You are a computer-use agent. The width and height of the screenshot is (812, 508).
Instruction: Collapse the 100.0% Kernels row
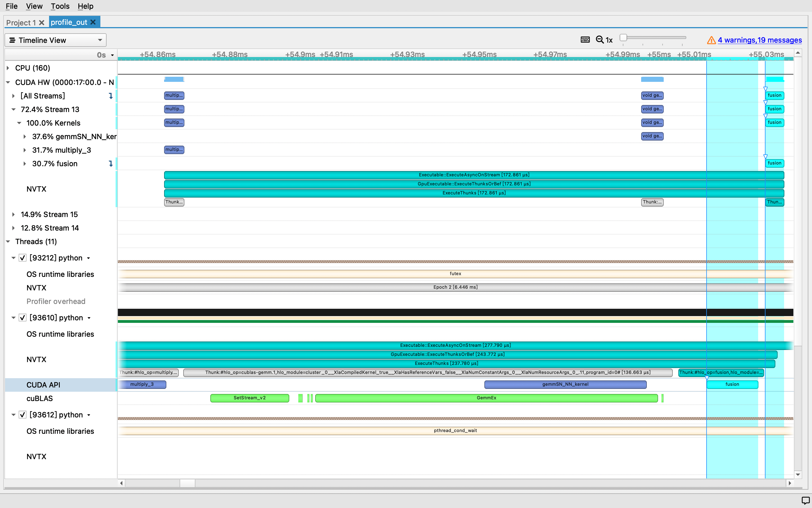point(19,123)
